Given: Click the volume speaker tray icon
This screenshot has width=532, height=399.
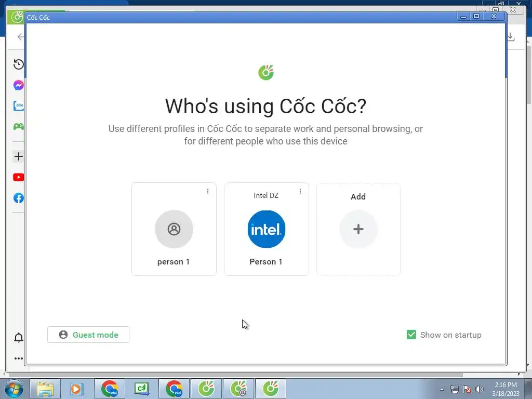Looking at the screenshot, I should pyautogui.click(x=480, y=389).
